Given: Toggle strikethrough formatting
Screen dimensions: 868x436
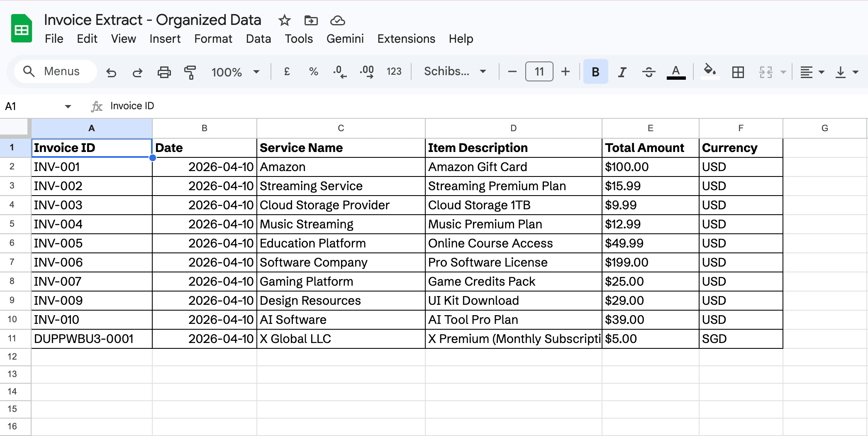Looking at the screenshot, I should point(649,72).
